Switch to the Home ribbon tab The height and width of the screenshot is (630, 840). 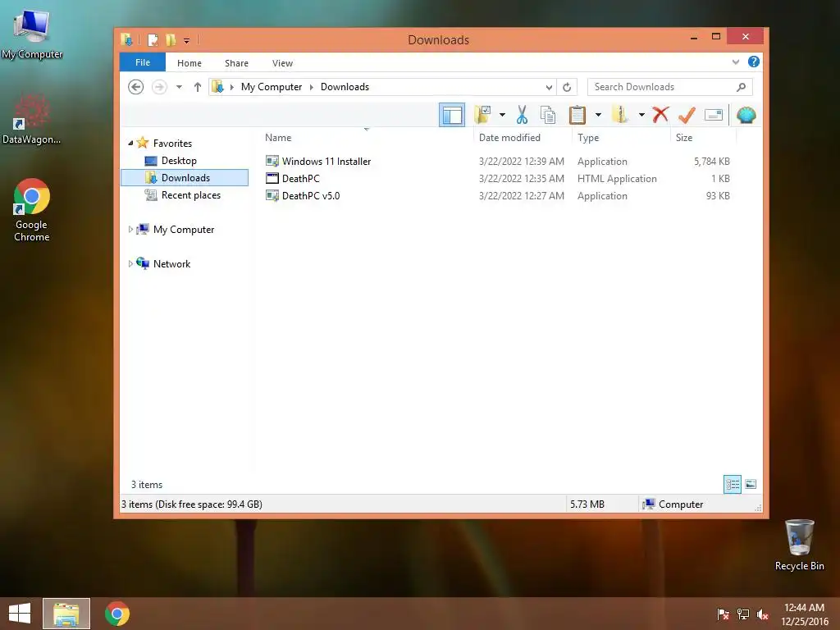189,63
